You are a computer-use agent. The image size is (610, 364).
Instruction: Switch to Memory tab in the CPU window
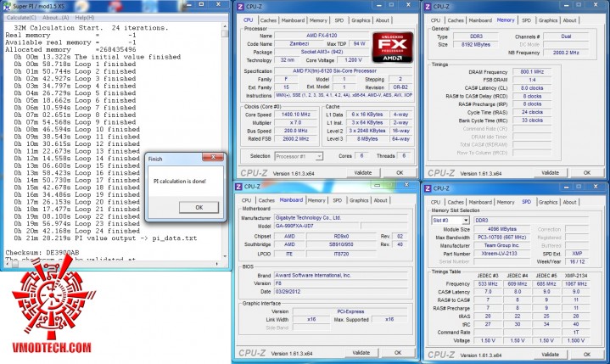(x=318, y=20)
